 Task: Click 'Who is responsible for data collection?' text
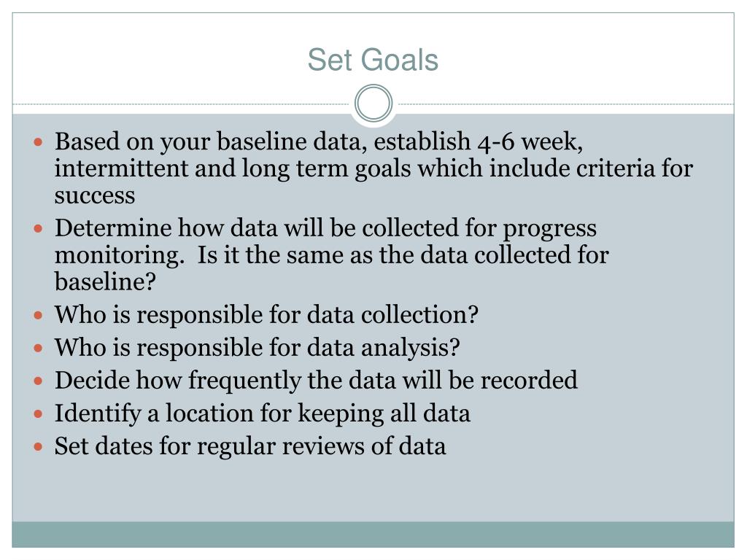[266, 315]
